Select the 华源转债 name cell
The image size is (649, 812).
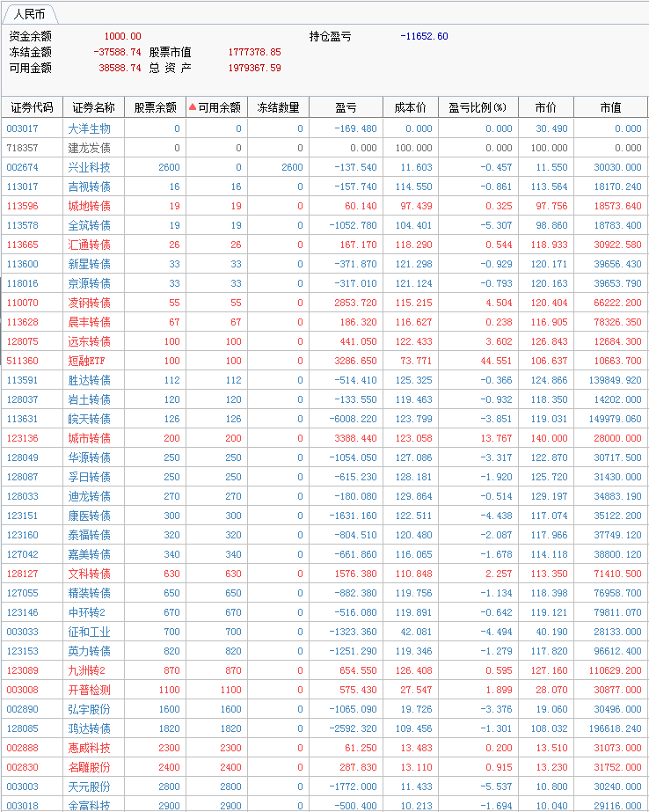coord(90,457)
